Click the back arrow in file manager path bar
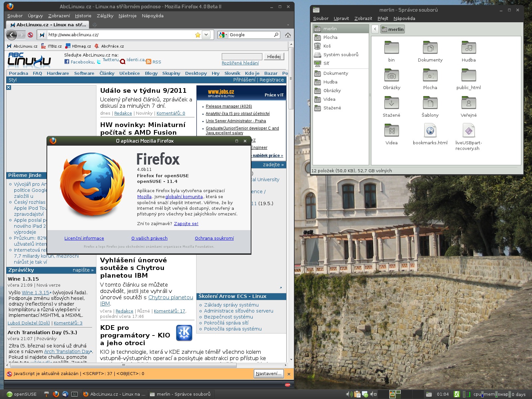 (x=375, y=29)
